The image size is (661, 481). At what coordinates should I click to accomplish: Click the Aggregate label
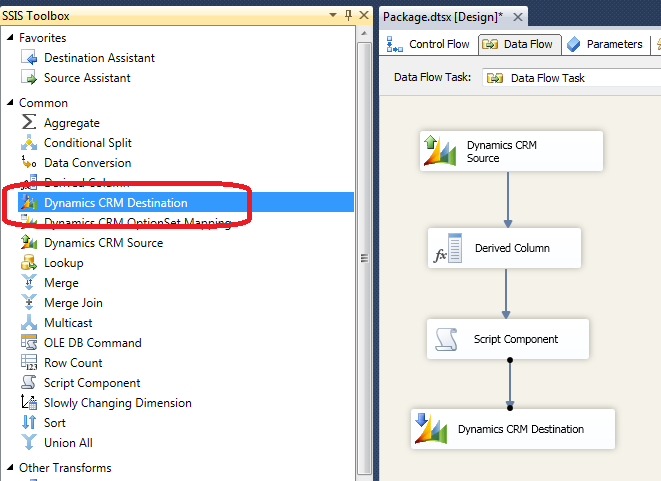(x=72, y=123)
